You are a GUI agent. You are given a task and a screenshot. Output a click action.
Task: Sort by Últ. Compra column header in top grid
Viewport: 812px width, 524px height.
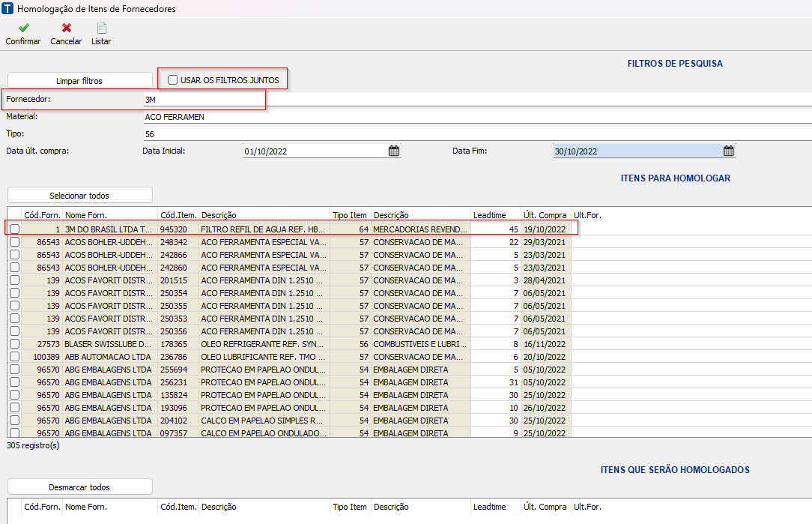point(545,215)
